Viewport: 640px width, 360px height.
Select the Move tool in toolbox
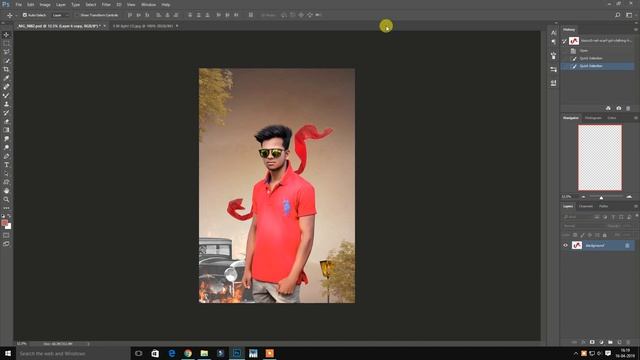point(6,35)
